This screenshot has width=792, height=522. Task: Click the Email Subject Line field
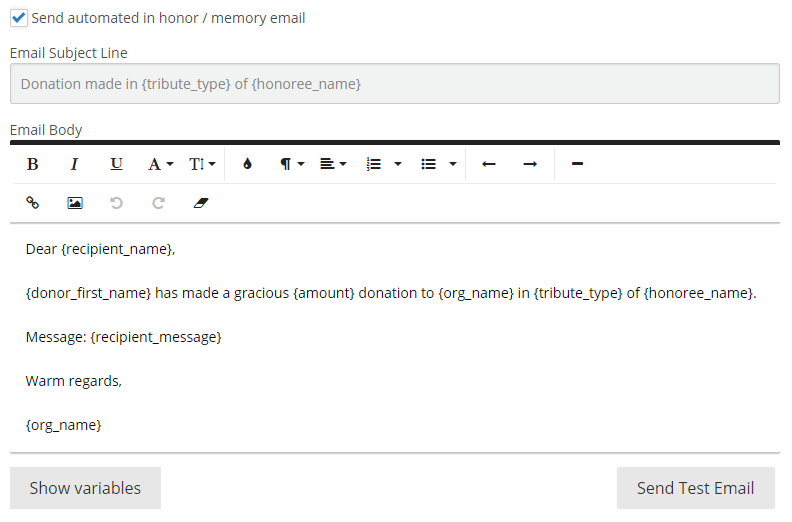click(x=394, y=84)
